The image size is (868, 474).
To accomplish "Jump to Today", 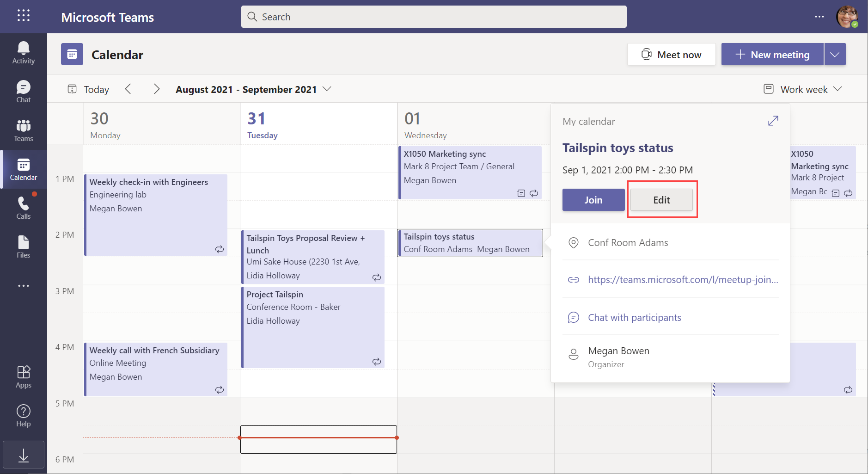I will coord(88,89).
